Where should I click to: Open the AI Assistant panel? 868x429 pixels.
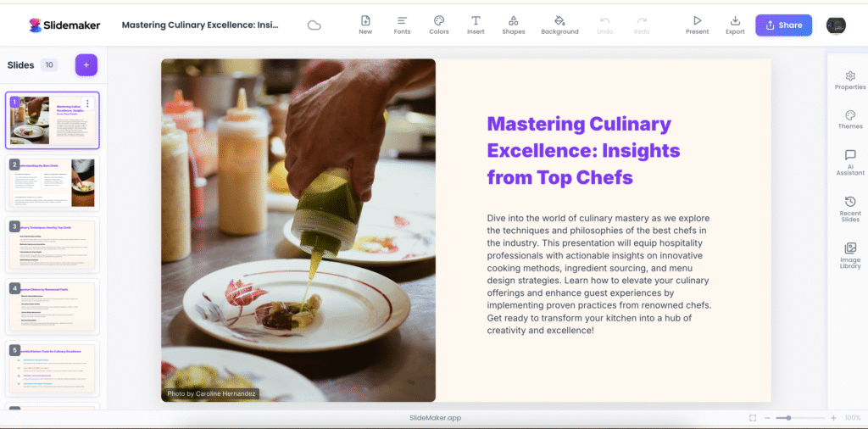850,161
